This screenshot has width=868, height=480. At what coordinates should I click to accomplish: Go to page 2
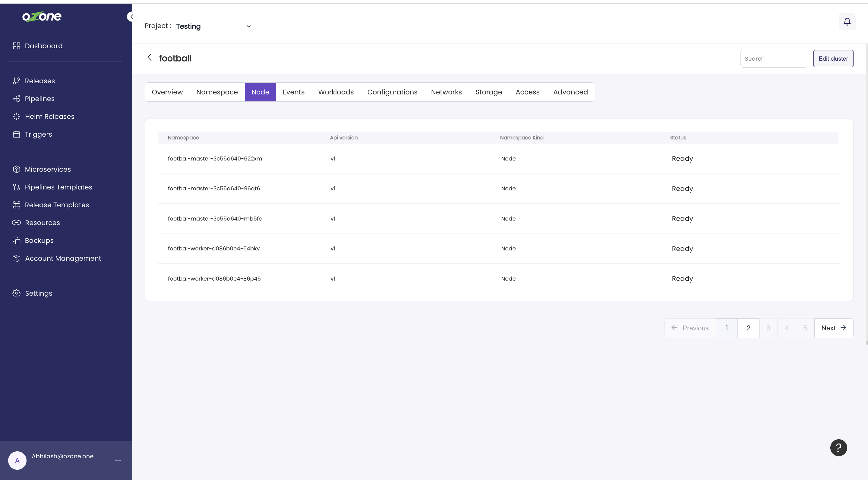(748, 328)
